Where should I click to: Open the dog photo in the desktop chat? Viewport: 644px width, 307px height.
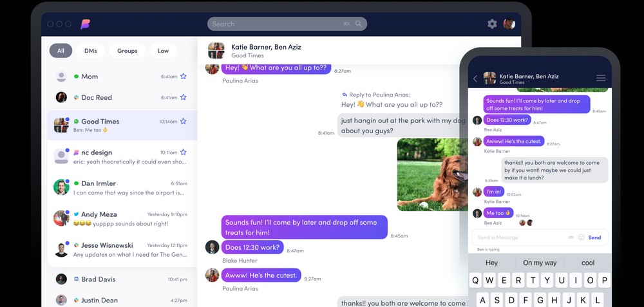click(433, 174)
